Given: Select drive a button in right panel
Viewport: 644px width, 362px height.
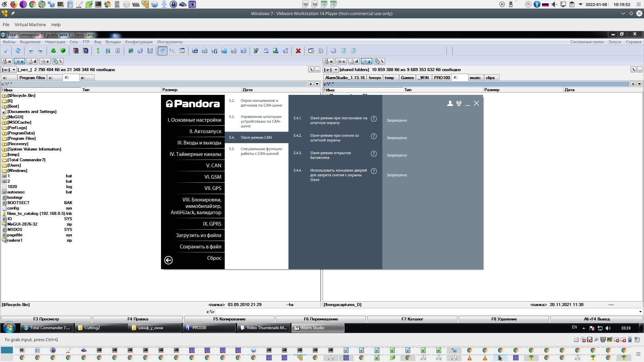Looking at the screenshot, I should tap(328, 61).
